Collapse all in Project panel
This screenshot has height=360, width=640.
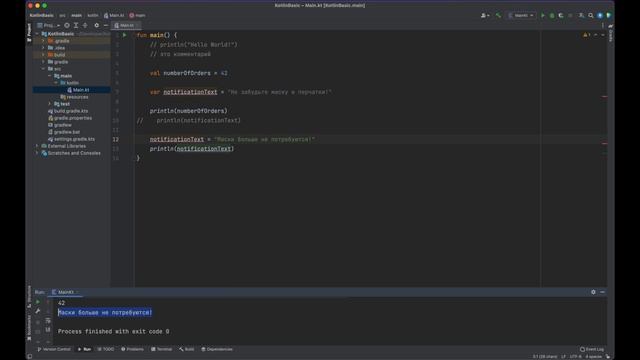[x=85, y=25]
